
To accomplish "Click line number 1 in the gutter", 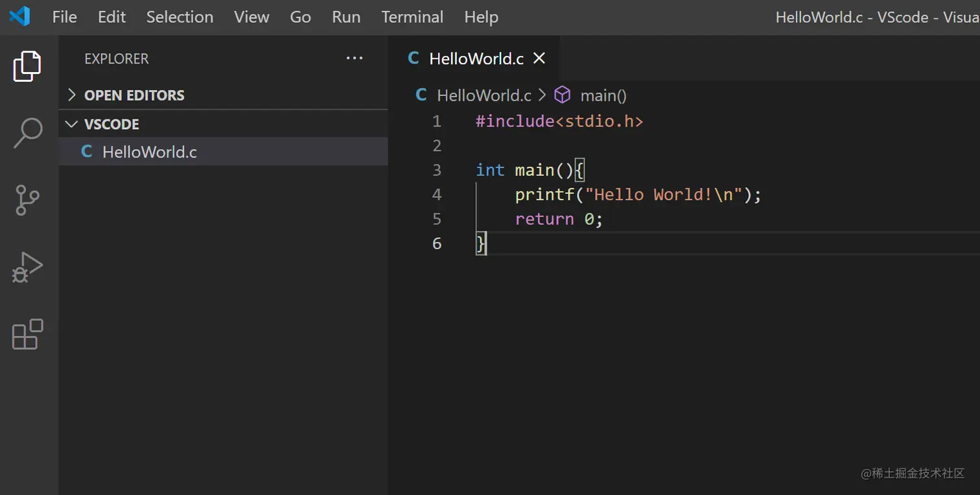I will pos(437,121).
